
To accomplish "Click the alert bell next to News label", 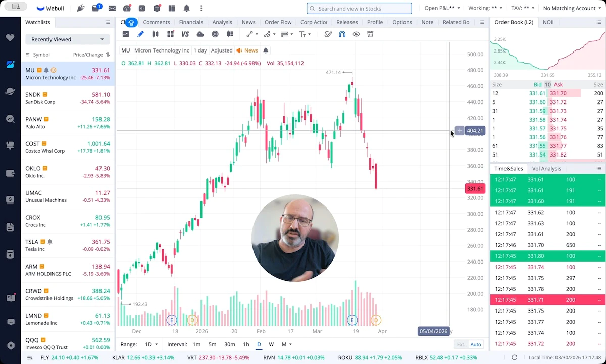I will point(266,50).
